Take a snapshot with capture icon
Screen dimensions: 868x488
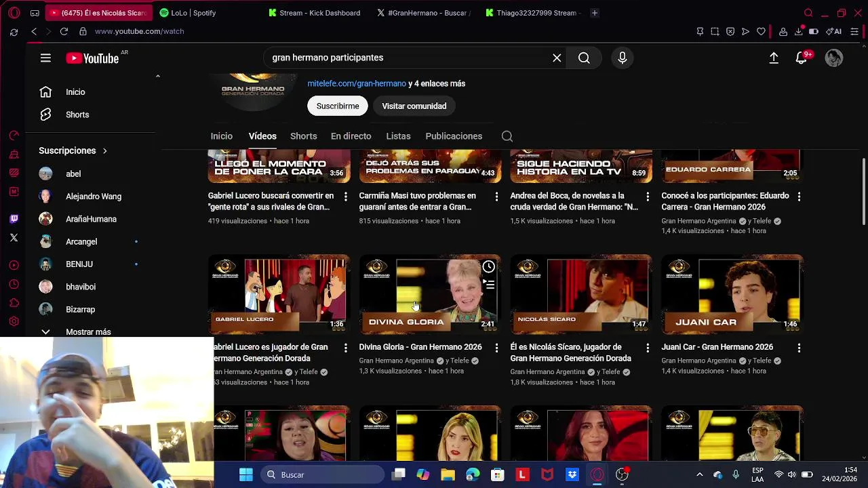click(x=715, y=31)
